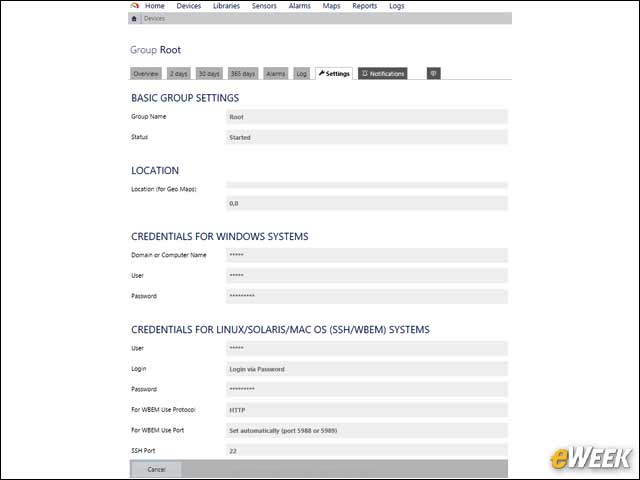Click the empty Location for Geo Maps field
640x480 pixels.
pos(367,185)
